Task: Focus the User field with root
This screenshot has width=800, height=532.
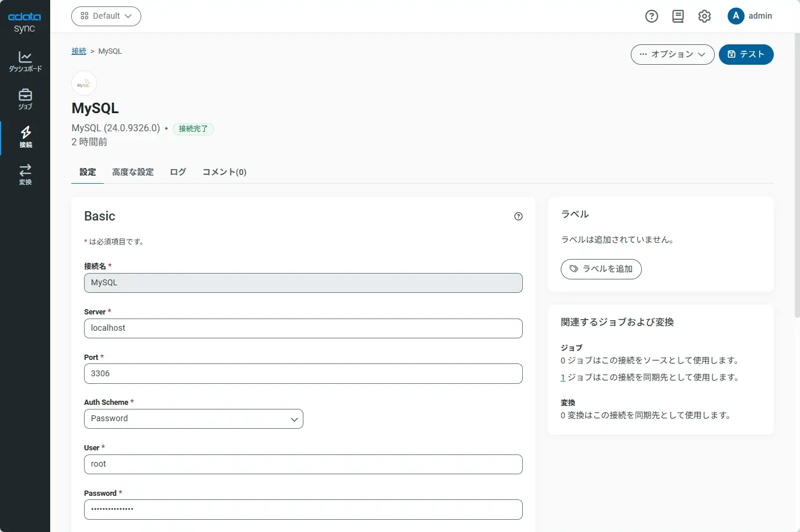Action: click(303, 464)
